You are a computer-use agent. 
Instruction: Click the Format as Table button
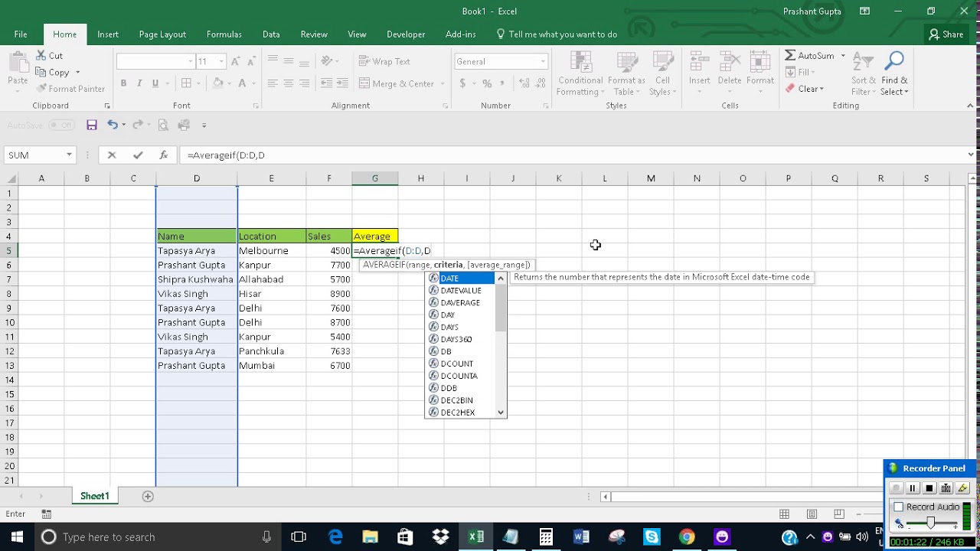627,73
